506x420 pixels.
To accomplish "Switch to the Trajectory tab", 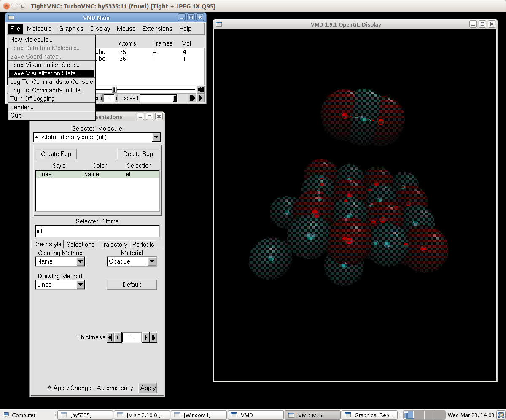I will [113, 244].
